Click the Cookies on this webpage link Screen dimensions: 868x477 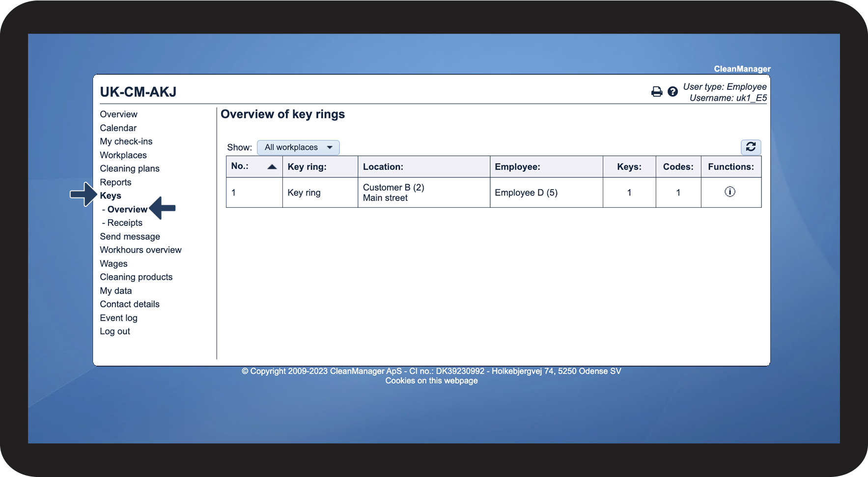[x=431, y=381]
